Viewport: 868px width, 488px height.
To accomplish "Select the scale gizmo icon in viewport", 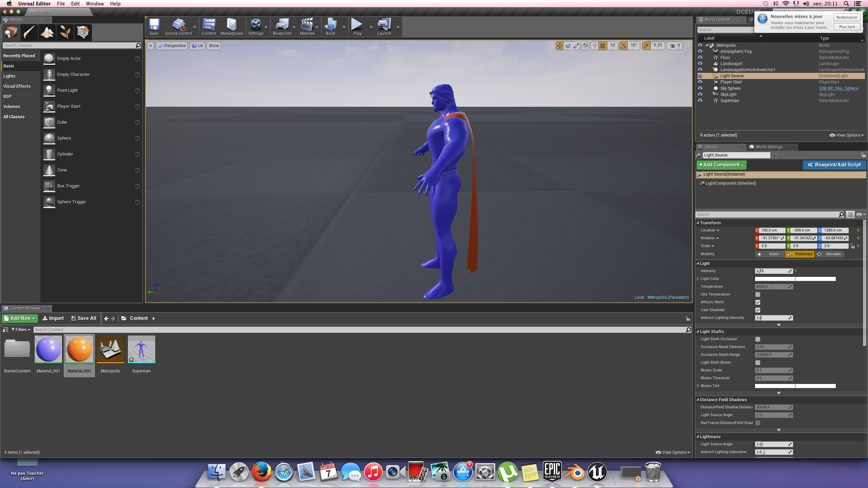I will point(576,46).
